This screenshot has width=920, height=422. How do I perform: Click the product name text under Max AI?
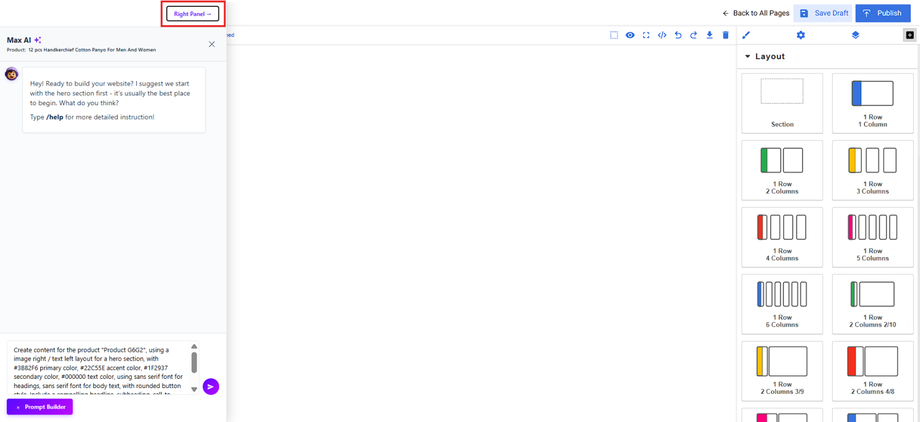[x=92, y=50]
